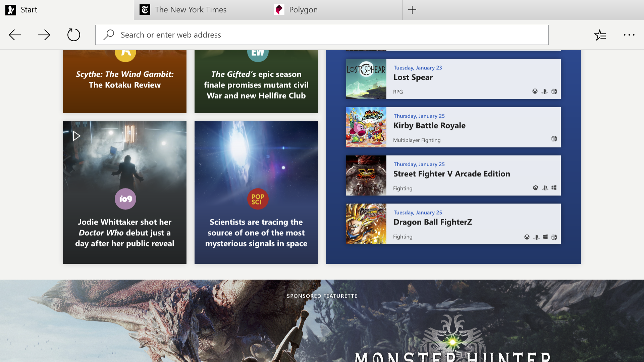This screenshot has height=362, width=644.
Task: Click the 'Tuesday, January 23' date text
Action: [x=418, y=68]
